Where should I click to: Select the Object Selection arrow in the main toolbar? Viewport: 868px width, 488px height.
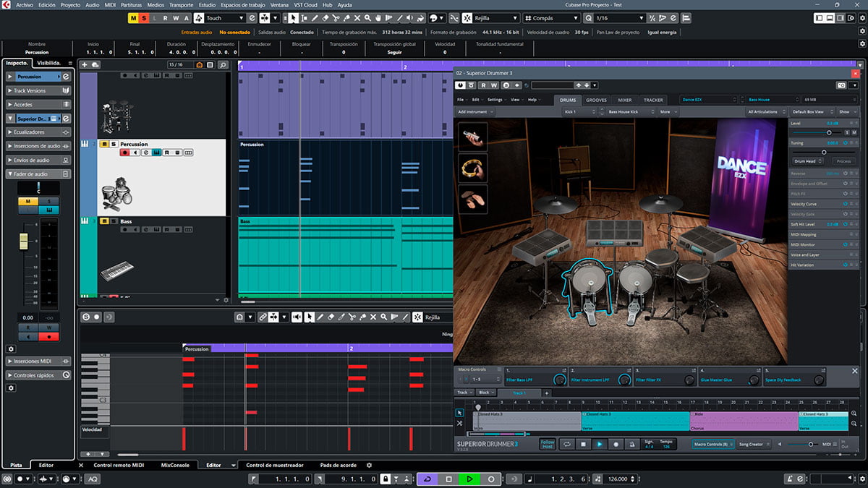(x=292, y=17)
